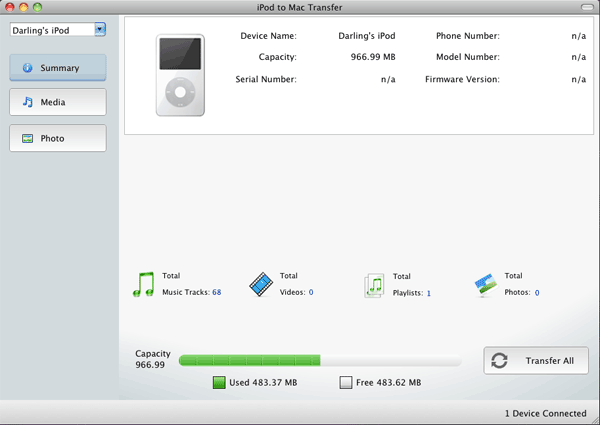600x425 pixels.
Task: Click the Playlists document icon
Action: [374, 285]
